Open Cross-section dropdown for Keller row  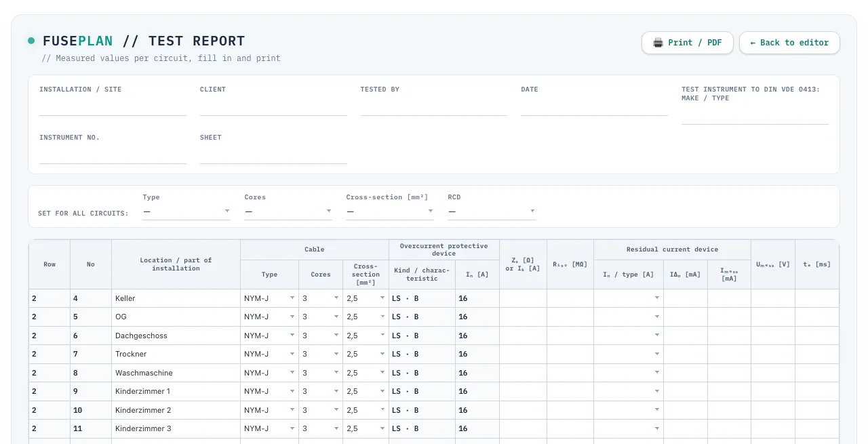click(366, 298)
